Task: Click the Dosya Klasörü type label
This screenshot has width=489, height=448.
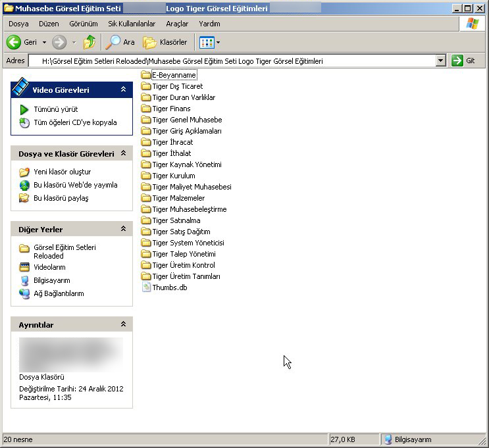Action: pyautogui.click(x=41, y=377)
